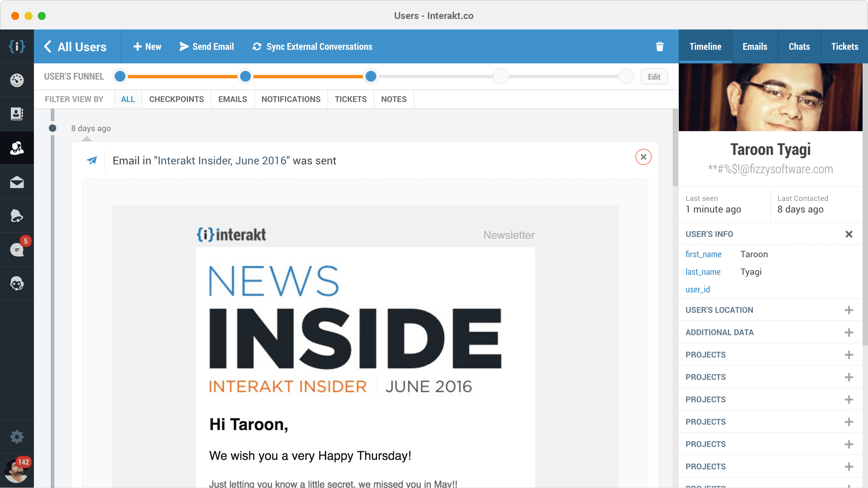This screenshot has width=868, height=488.
Task: Open the dashboard gauge icon in sidebar
Action: [17, 80]
